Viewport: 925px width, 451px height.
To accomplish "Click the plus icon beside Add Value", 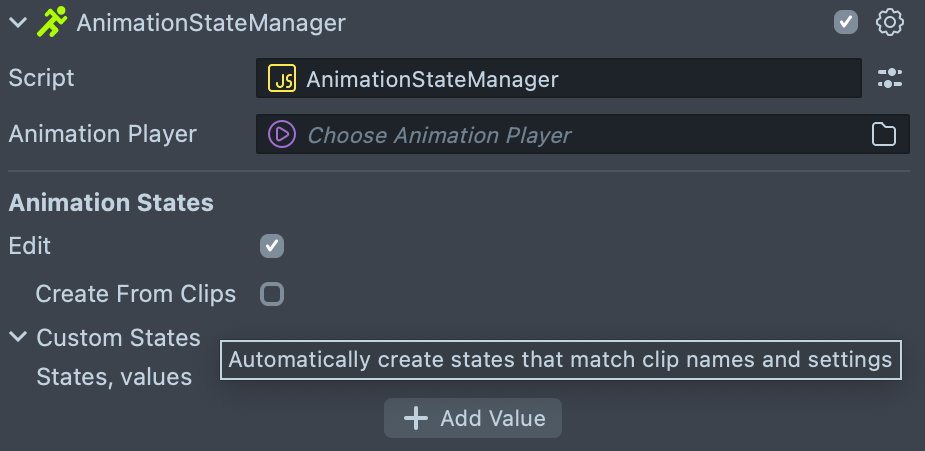I will click(x=416, y=418).
